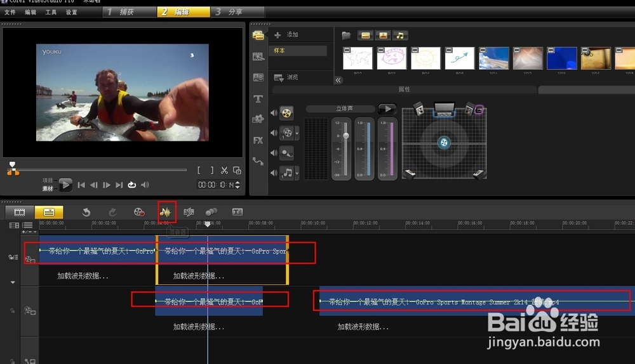This screenshot has height=364, width=635.
Task: Open the FX filter library icon
Action: [x=258, y=140]
